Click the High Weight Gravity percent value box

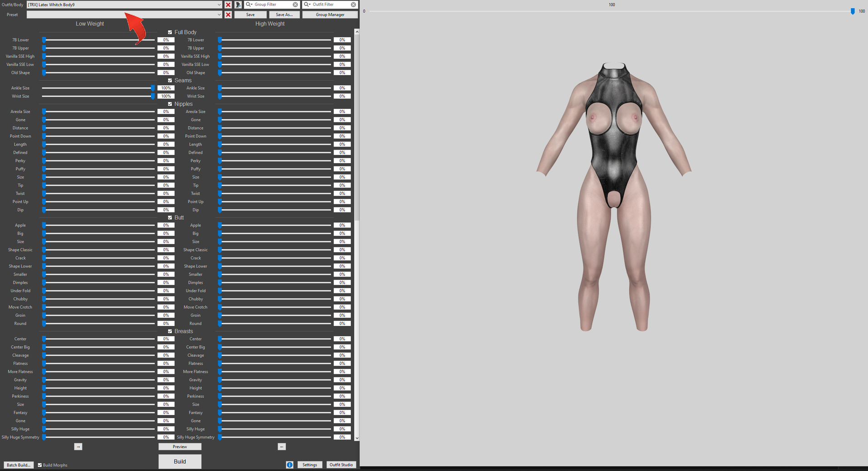coord(342,380)
